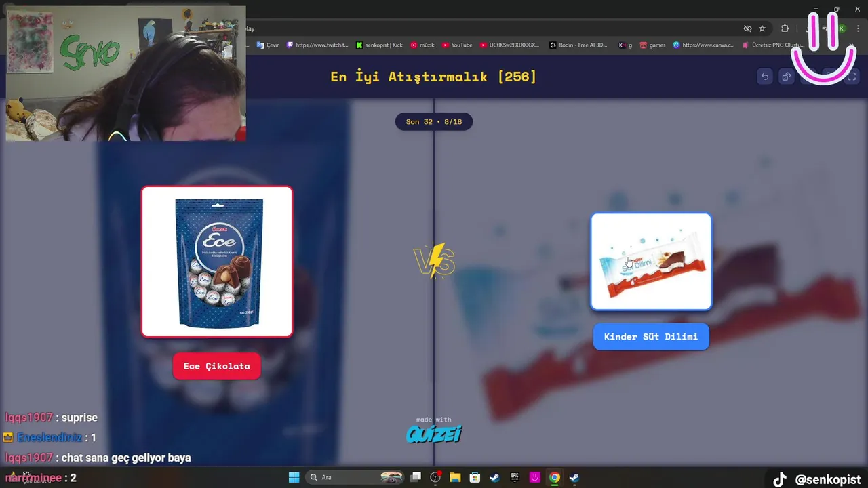
Task: Click the share icon in the quiz header
Action: [x=787, y=77]
